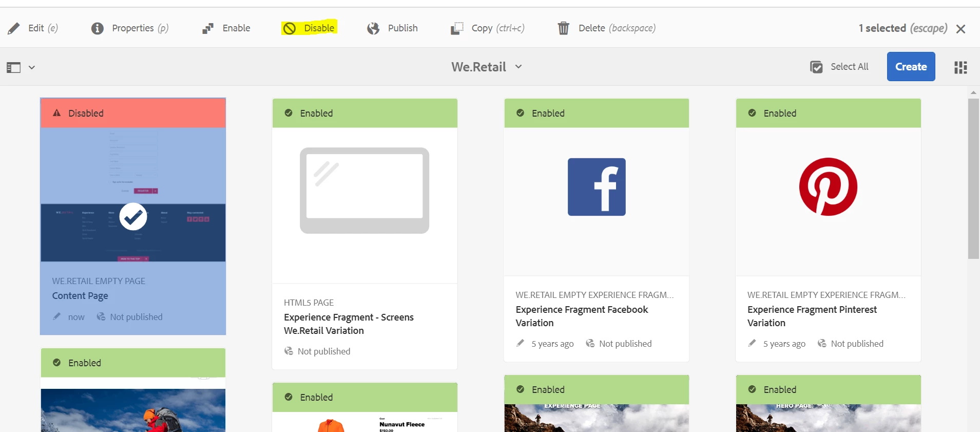Select the Nunavut Fleece product card
This screenshot has width=980, height=432.
(364, 422)
